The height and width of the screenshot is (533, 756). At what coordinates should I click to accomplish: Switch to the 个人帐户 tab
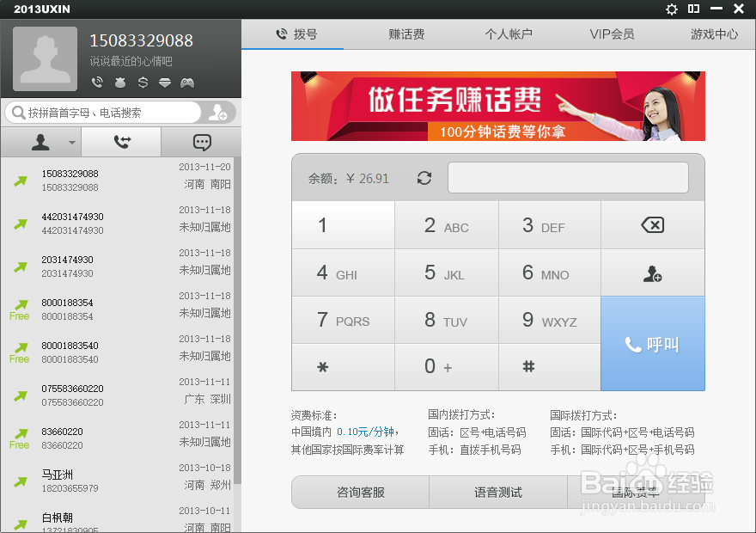coord(509,34)
